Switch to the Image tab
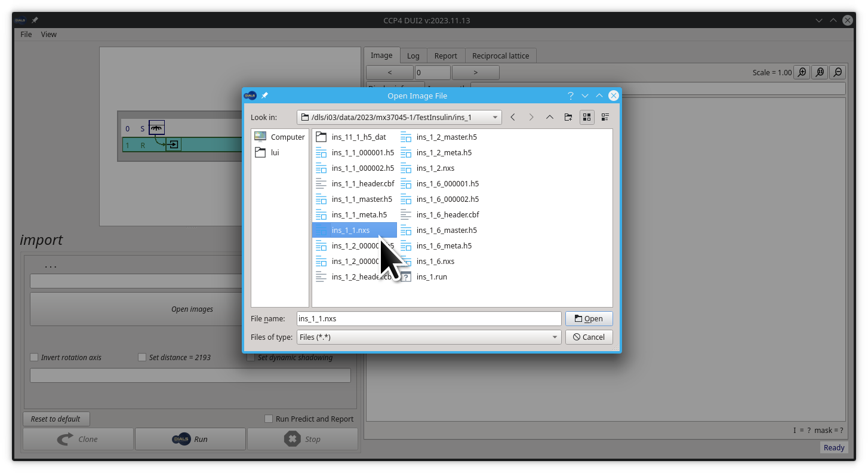The width and height of the screenshot is (868, 473). (x=381, y=55)
